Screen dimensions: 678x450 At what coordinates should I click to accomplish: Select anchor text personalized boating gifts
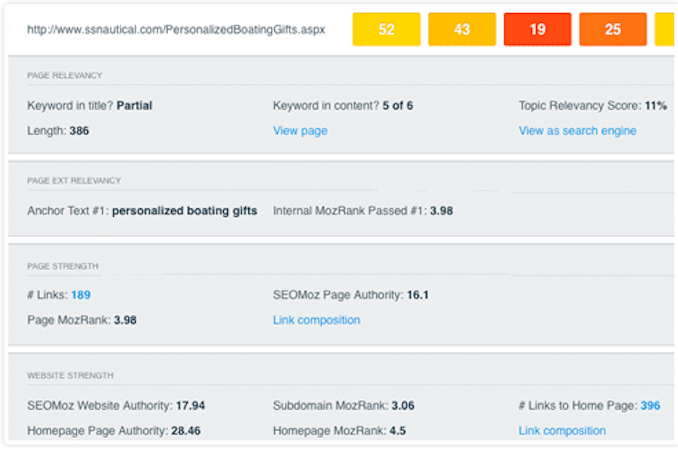(x=184, y=211)
